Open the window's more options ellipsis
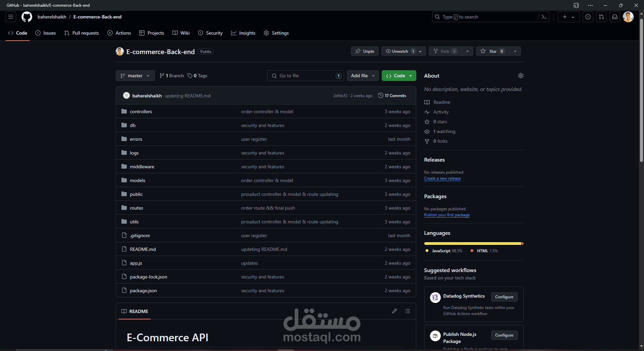Image resolution: width=644 pixels, height=351 pixels. (590, 5)
